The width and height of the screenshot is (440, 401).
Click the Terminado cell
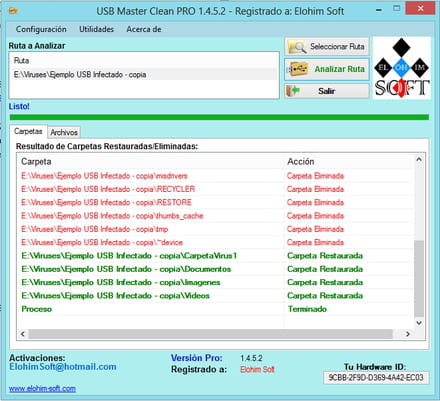307,309
